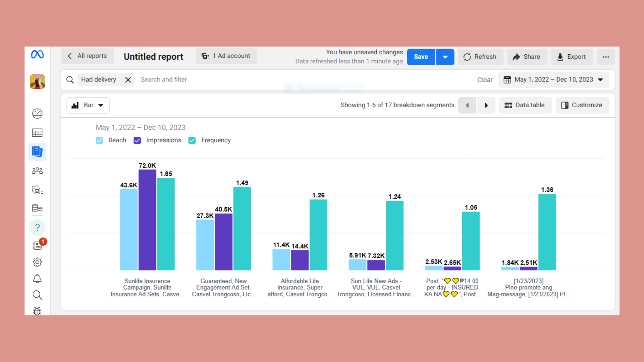Open the notifications bell icon
644x362 pixels.
click(x=37, y=279)
